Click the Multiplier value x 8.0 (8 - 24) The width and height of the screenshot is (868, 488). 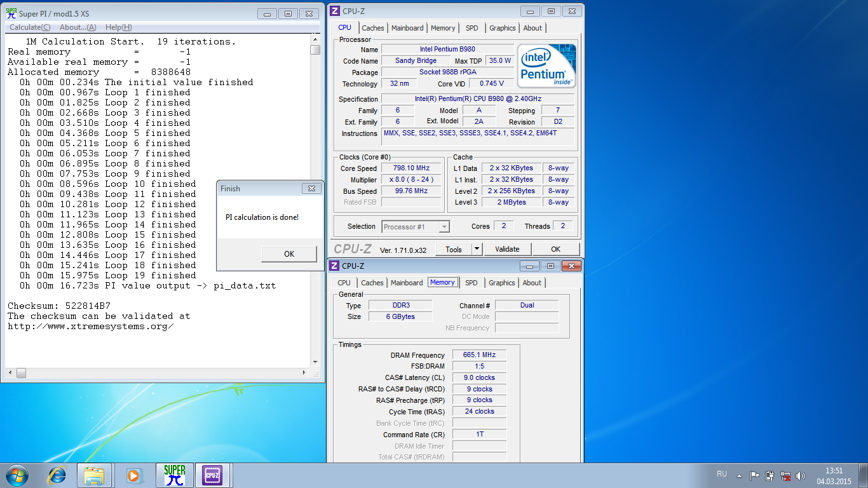coord(411,180)
